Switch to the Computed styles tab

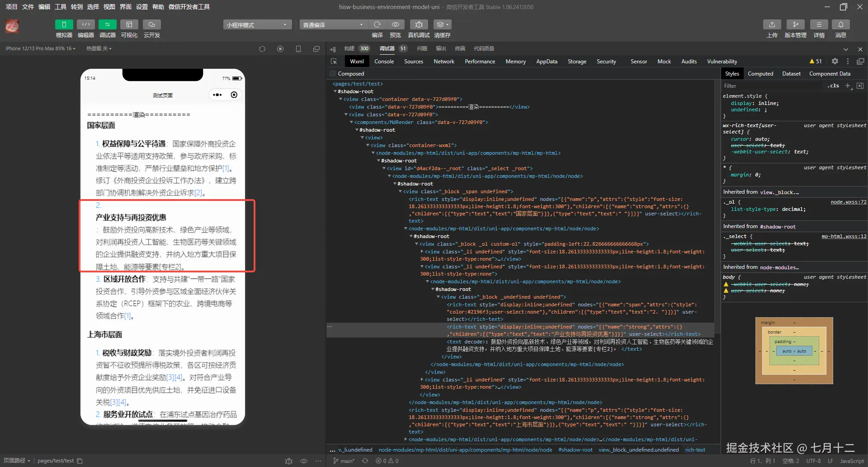click(760, 74)
